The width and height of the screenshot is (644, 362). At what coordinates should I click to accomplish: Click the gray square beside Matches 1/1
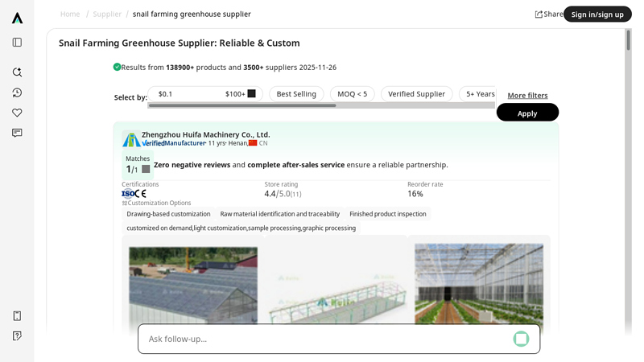pyautogui.click(x=146, y=169)
